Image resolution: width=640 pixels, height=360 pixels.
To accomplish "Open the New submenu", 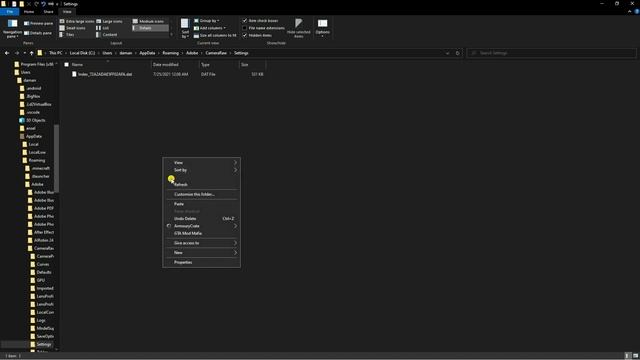I will (x=202, y=253).
